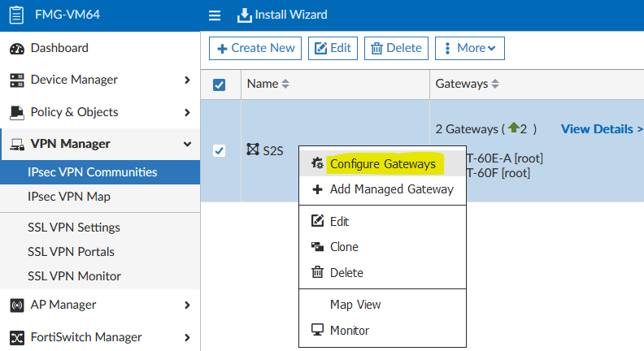
Task: Click the AP Manager wifi icon
Action: click(x=16, y=305)
